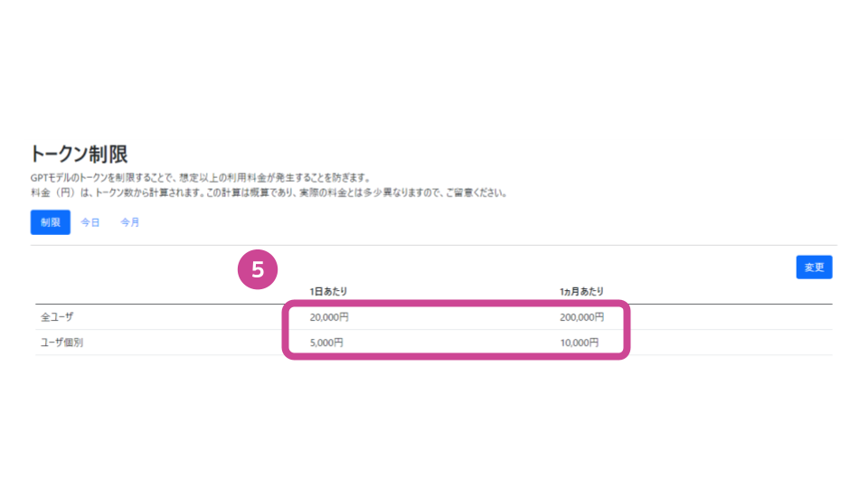This screenshot has height=488, width=868.
Task: Click the ご留意ください text at line end
Action: [x=476, y=192]
